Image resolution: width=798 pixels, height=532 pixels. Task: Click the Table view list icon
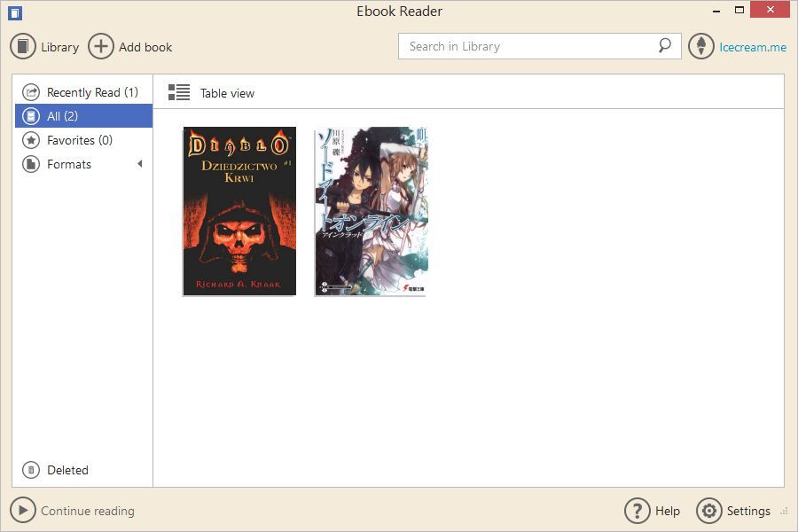tap(179, 92)
